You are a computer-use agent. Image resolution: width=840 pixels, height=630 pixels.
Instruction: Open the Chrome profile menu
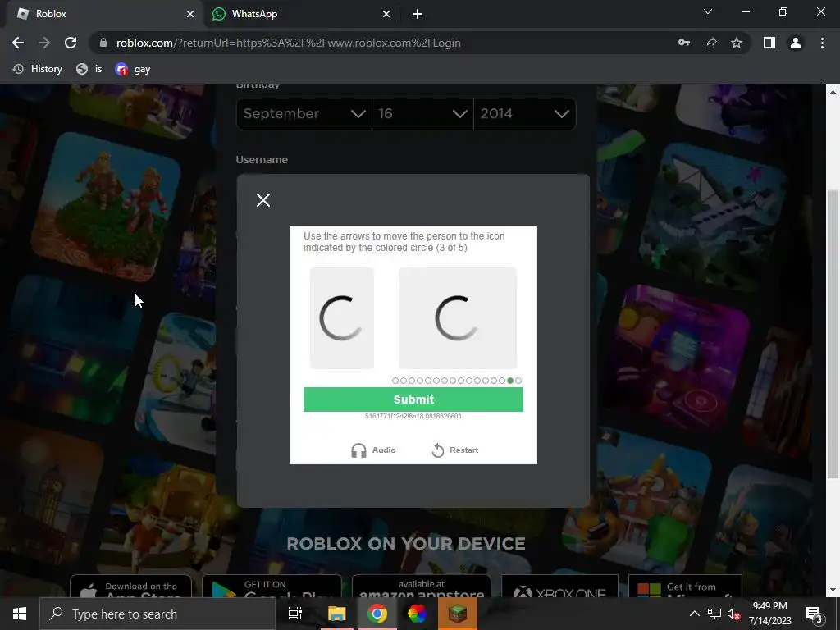(796, 43)
